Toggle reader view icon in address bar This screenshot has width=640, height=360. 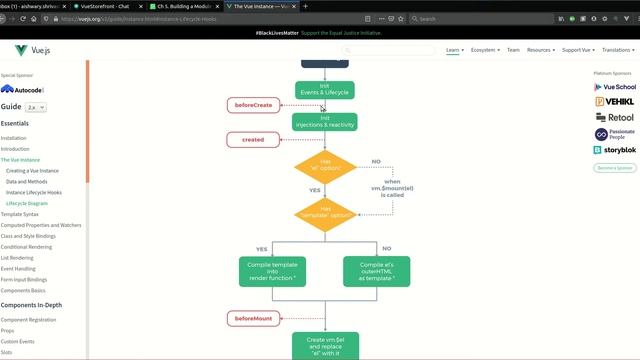coord(368,19)
